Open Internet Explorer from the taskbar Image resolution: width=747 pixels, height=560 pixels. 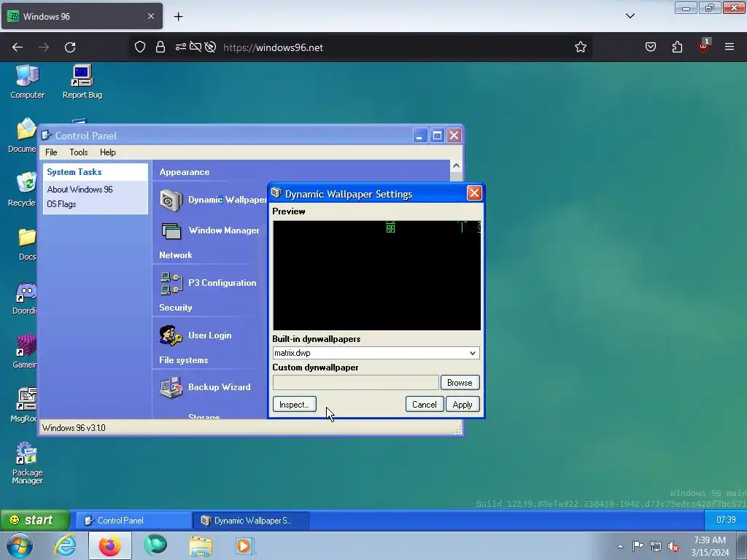point(65,545)
